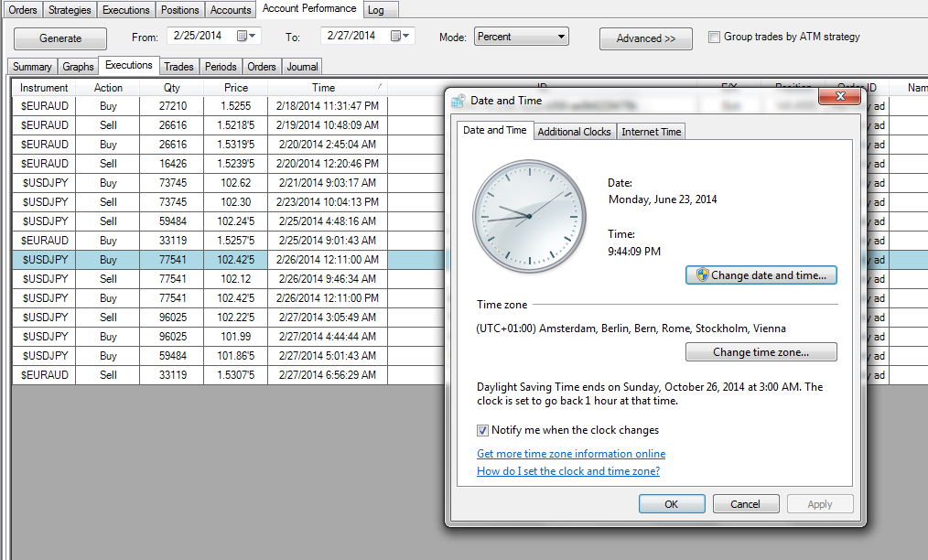Select quantity cell 16426
Image resolution: width=928 pixels, height=560 pixels.
tap(172, 164)
